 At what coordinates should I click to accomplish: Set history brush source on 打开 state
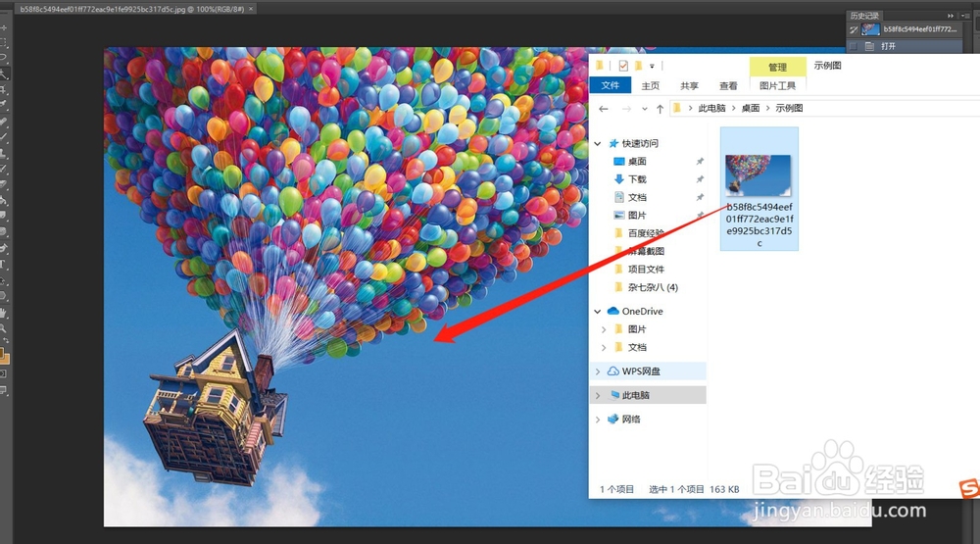click(x=854, y=46)
